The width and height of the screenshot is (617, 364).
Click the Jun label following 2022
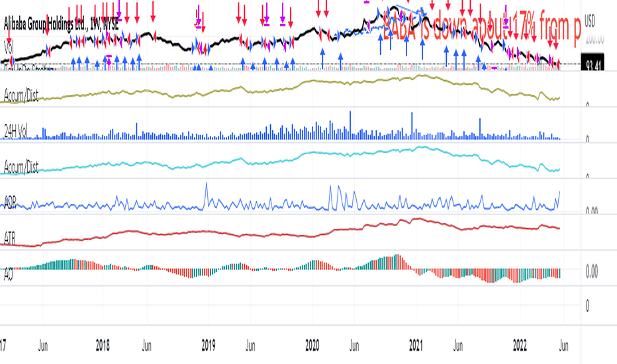point(564,345)
